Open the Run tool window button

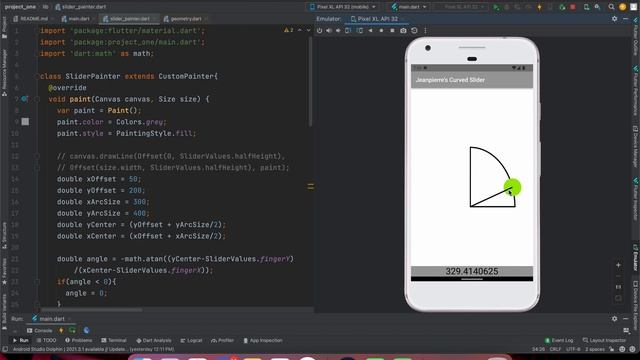pos(20,340)
